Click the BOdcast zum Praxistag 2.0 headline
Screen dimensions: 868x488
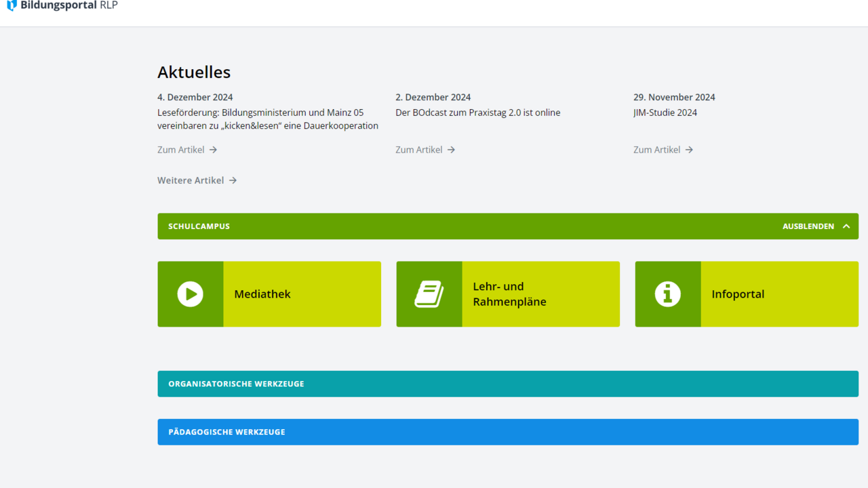pyautogui.click(x=478, y=113)
